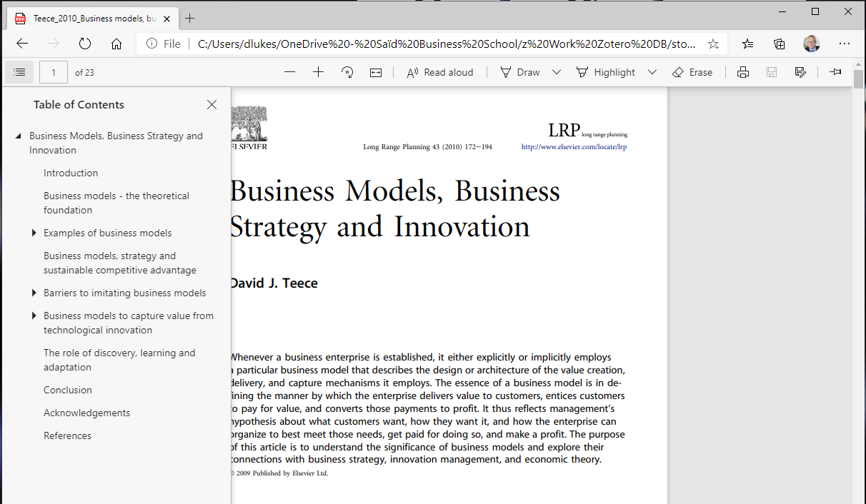
Task: Close the Teece_2010 browser tab
Action: tap(166, 19)
